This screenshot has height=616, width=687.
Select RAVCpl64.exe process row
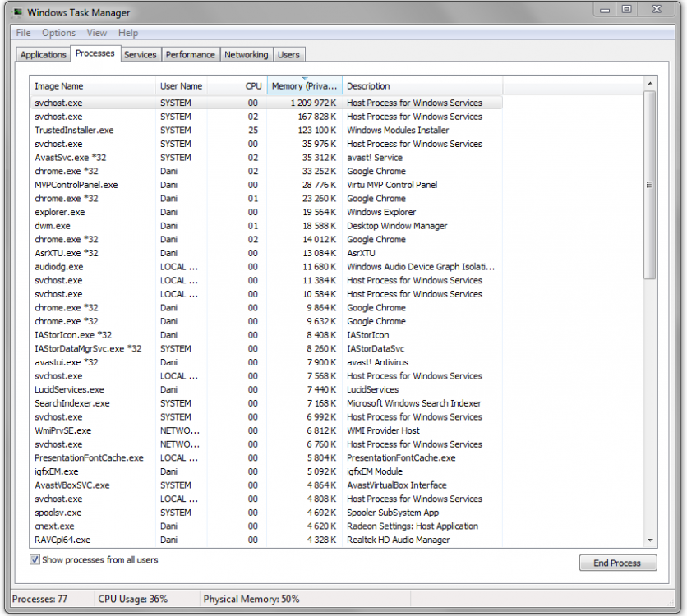pos(266,540)
